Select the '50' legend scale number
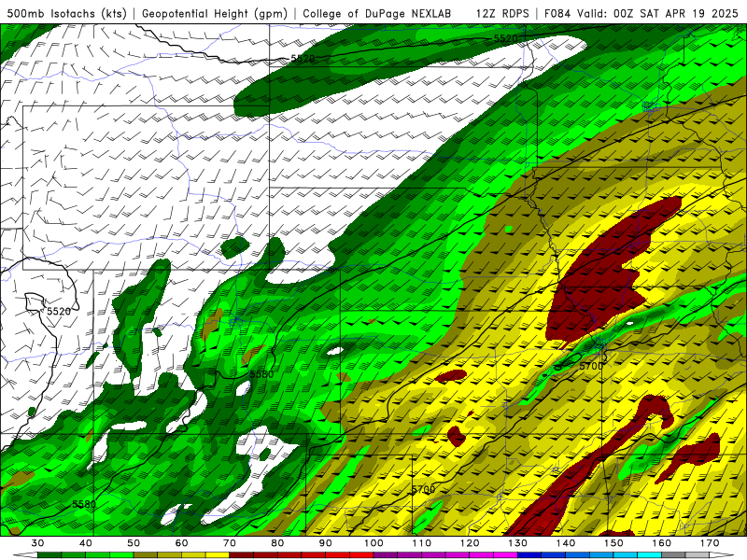Screen dimensions: 747x560 tap(134, 543)
